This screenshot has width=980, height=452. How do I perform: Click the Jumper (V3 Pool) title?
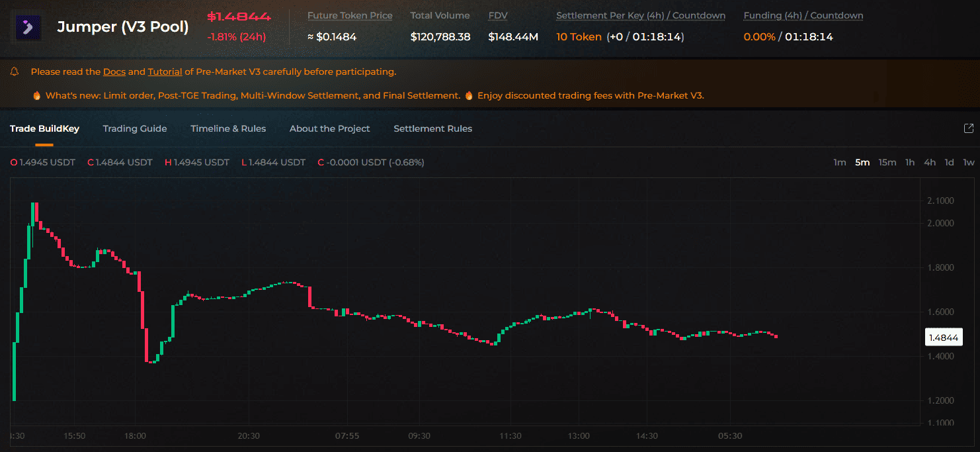pos(123,27)
